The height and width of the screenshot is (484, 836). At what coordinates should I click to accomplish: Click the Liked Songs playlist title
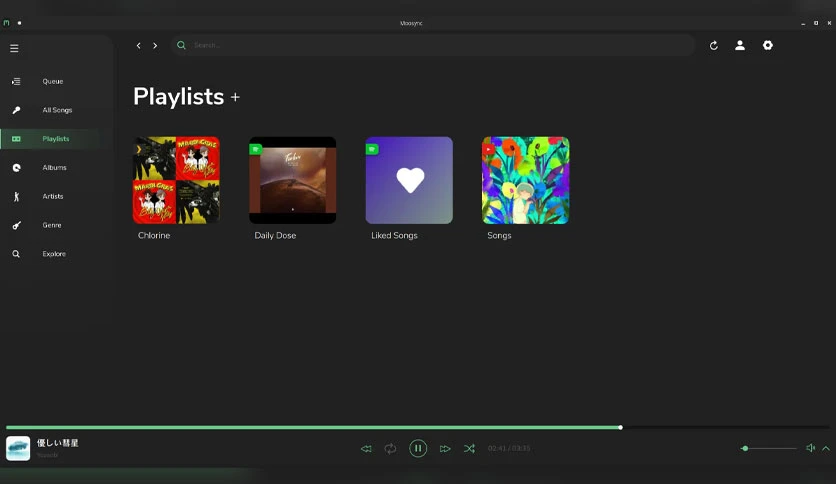(394, 236)
